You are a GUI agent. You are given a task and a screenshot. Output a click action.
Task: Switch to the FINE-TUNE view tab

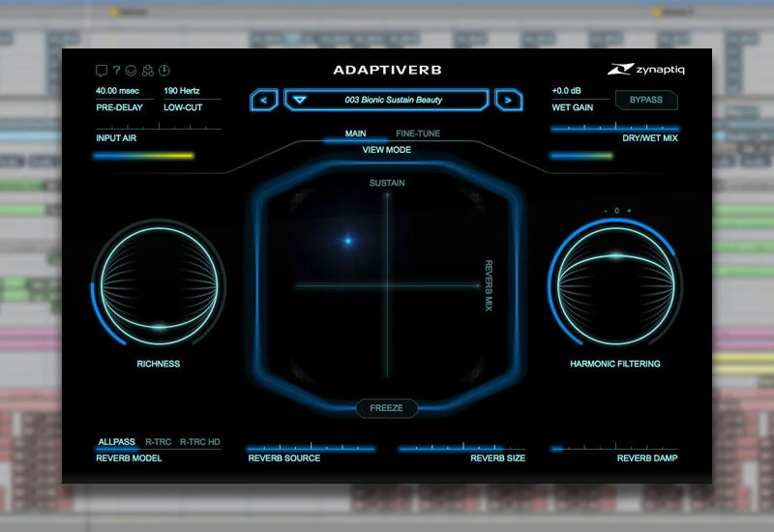(418, 133)
